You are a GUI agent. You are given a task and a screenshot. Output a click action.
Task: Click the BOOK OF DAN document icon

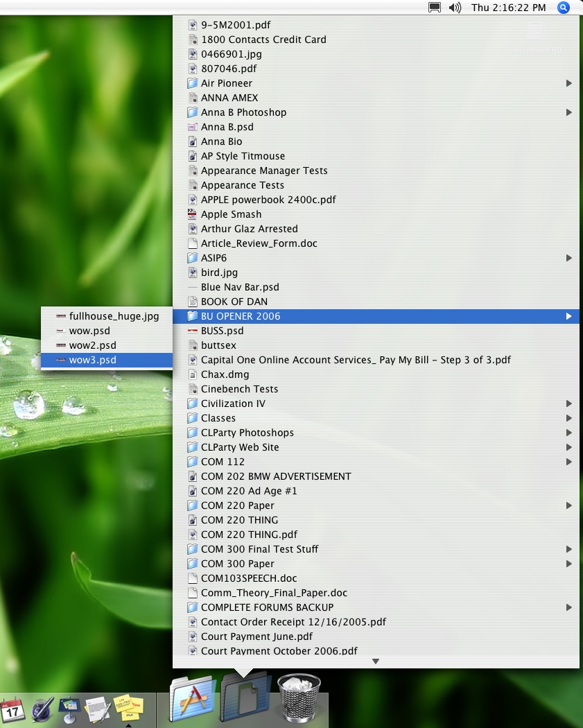(193, 302)
